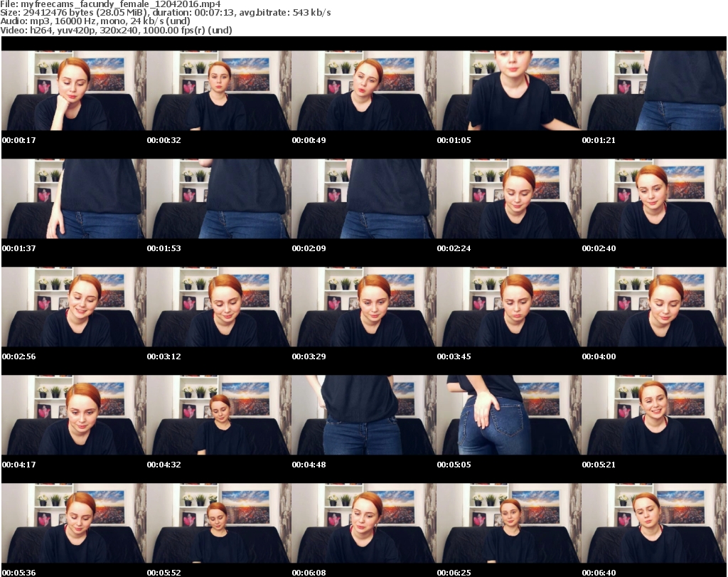Click the 00:02:24 timestamp label

pos(454,248)
